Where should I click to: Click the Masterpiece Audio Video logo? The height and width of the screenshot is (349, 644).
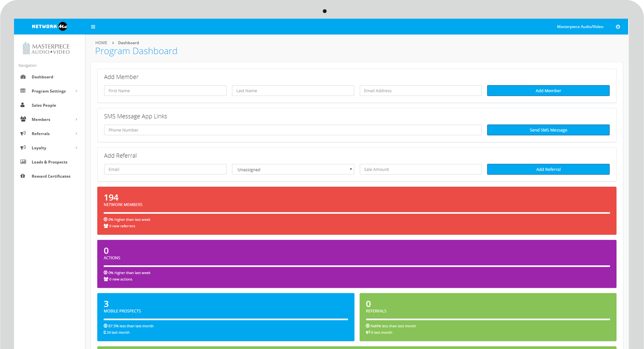(x=46, y=49)
